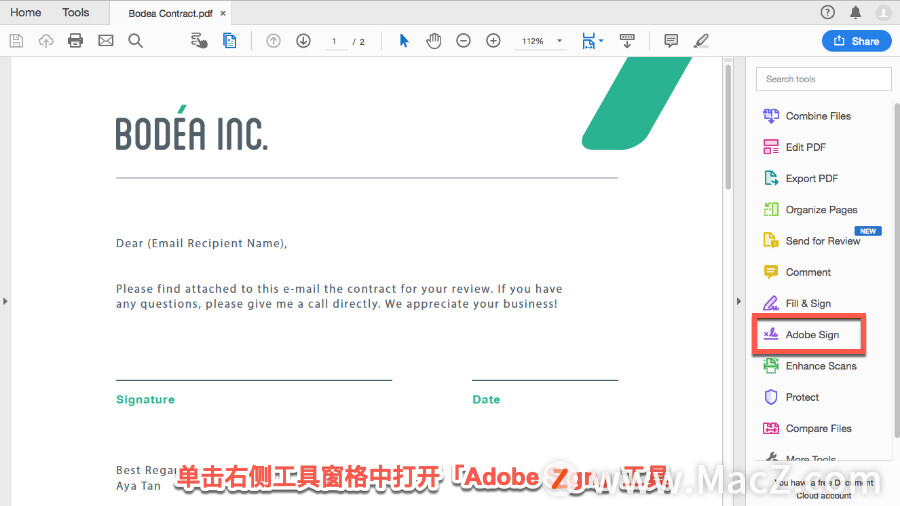
Task: Click the Protect shield icon
Action: point(771,397)
